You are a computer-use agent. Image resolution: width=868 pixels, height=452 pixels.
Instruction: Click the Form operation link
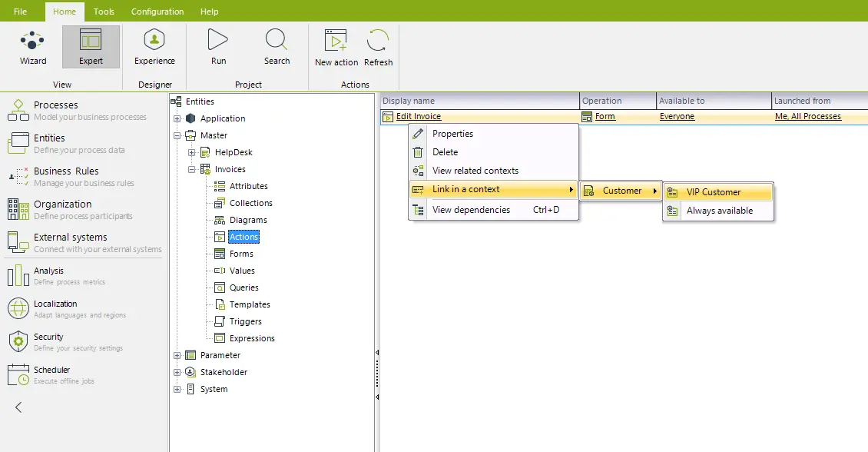(x=605, y=116)
